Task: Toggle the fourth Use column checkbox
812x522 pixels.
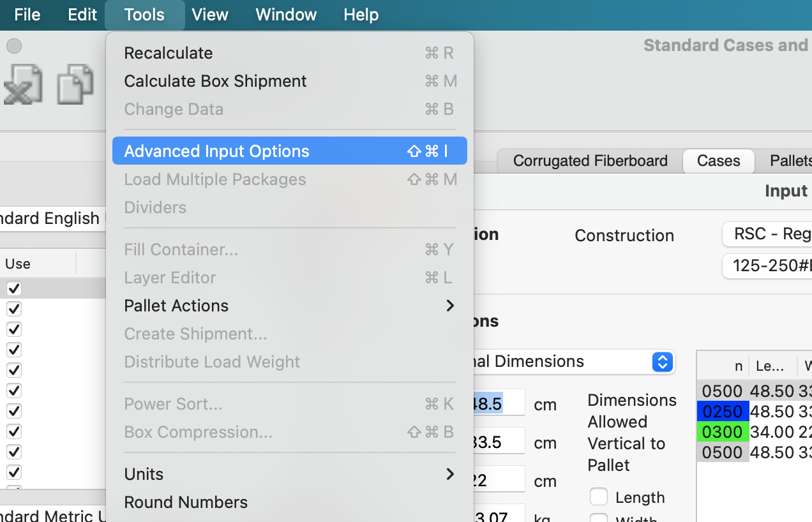Action: point(13,350)
